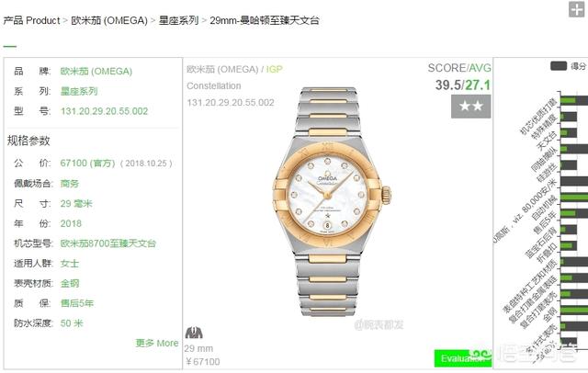Click the suit jacket occasion icon
The height and width of the screenshot is (373, 588).
pos(194,333)
